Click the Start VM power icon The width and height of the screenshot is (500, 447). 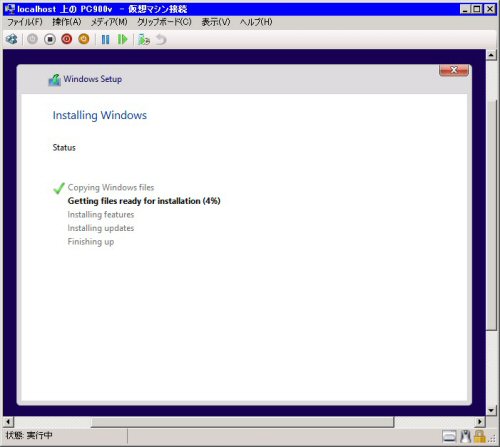tap(32, 39)
